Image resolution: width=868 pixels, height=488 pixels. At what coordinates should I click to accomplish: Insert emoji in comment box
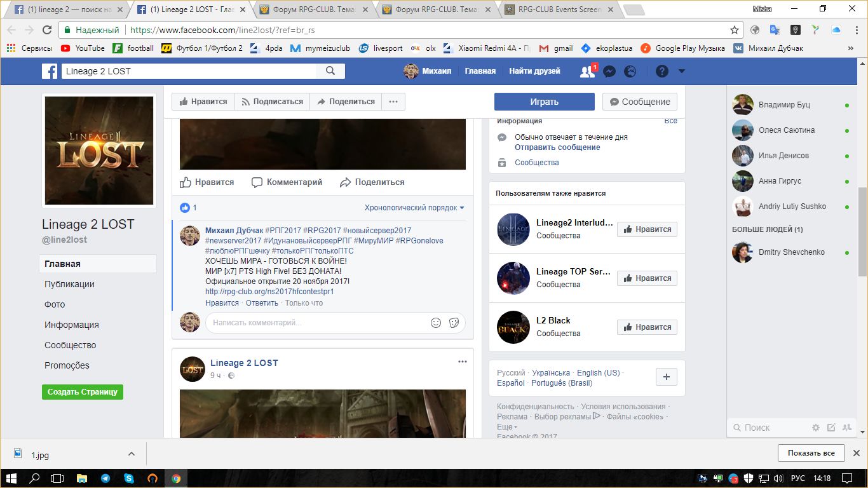click(436, 322)
